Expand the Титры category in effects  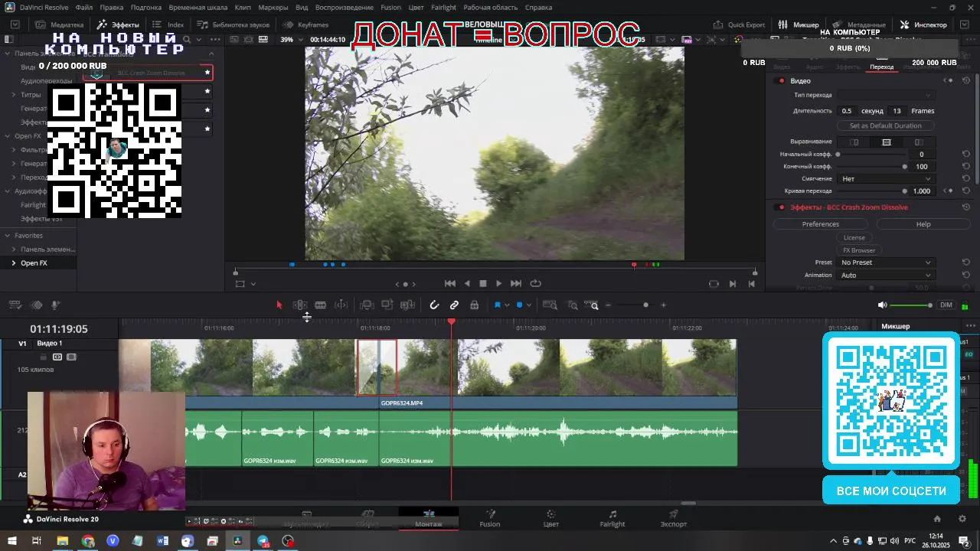14,95
